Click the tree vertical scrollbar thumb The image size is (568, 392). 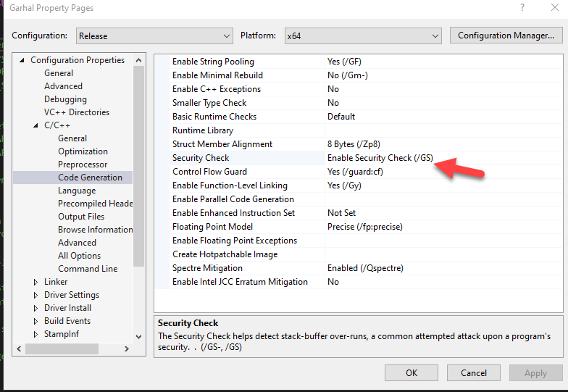pos(139,166)
